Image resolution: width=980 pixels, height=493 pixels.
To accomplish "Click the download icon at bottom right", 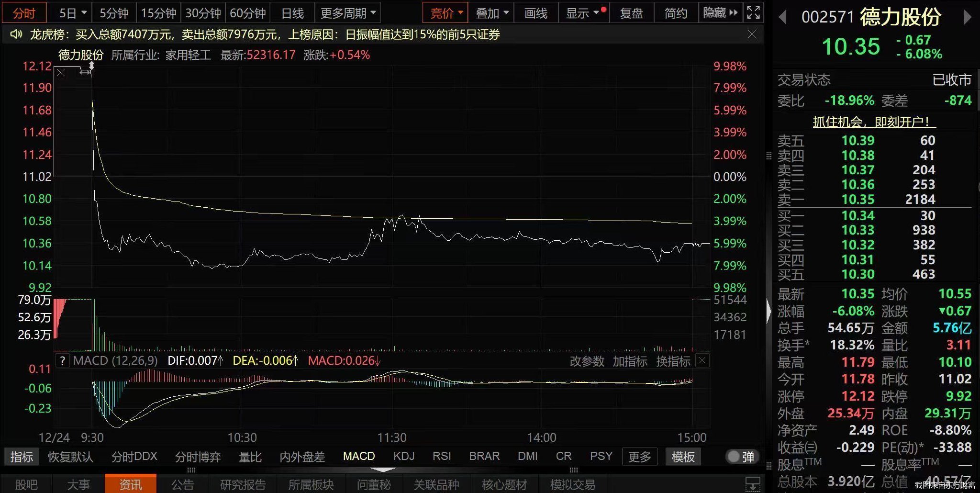I will (753, 483).
